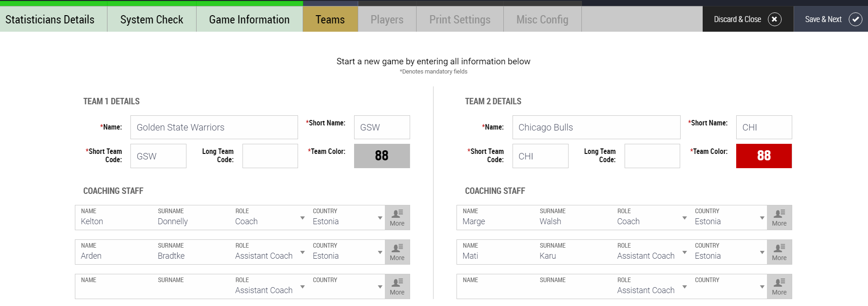This screenshot has height=306, width=868.
Task: Open the Statisticians Details tab
Action: (x=50, y=19)
